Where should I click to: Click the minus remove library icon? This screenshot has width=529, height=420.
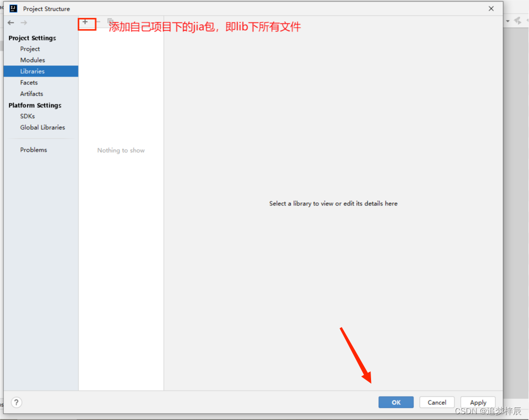coord(98,22)
